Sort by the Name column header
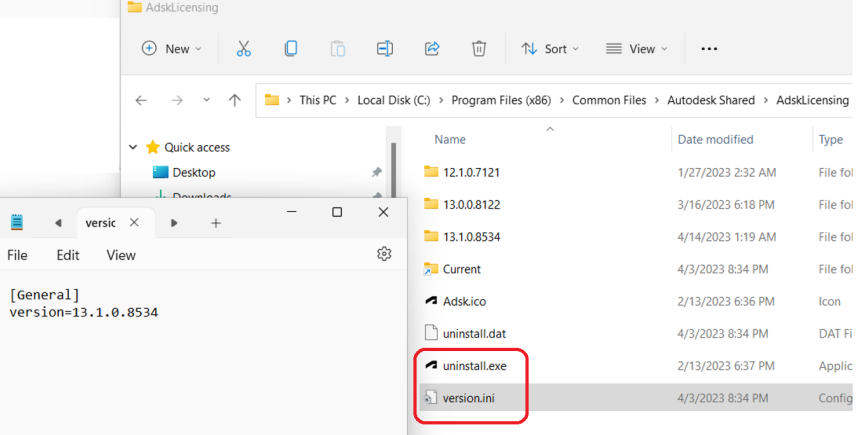The width and height of the screenshot is (859, 435). click(450, 140)
